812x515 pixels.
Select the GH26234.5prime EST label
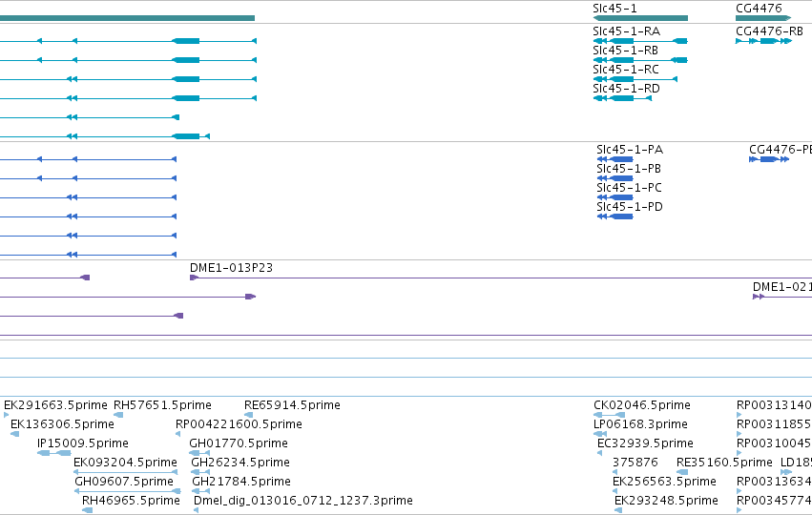tap(240, 463)
